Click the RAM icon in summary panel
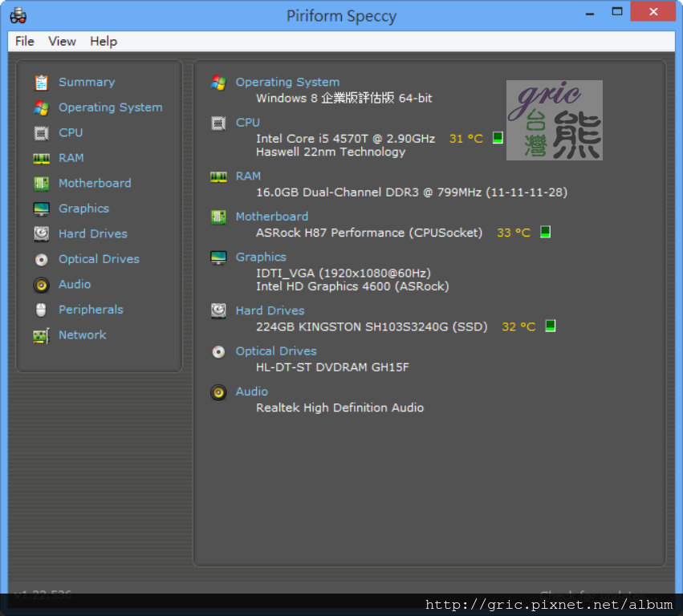The image size is (683, 616). click(x=218, y=176)
